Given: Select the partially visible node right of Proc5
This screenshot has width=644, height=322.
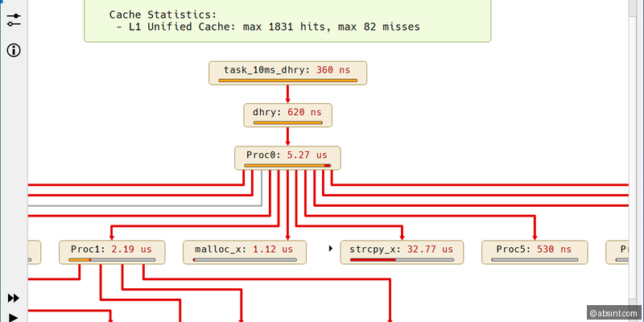Looking at the screenshot, I should 618,252.
